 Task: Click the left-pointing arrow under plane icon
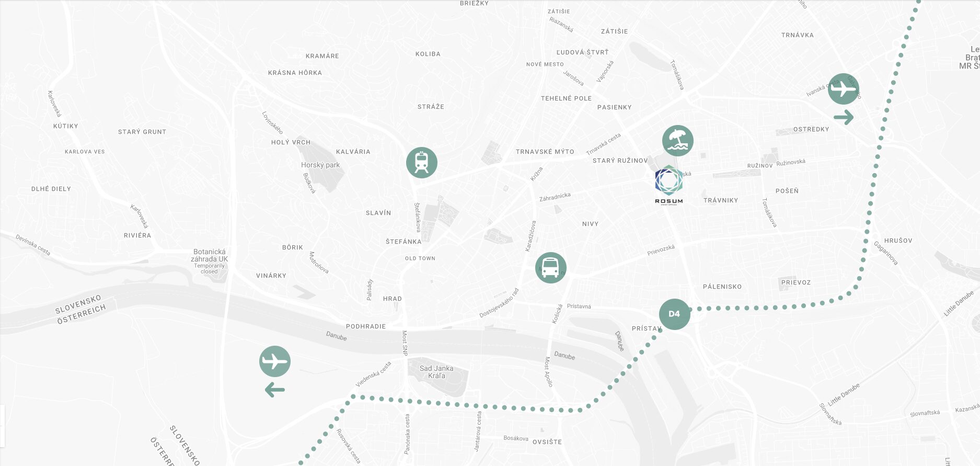click(x=275, y=390)
